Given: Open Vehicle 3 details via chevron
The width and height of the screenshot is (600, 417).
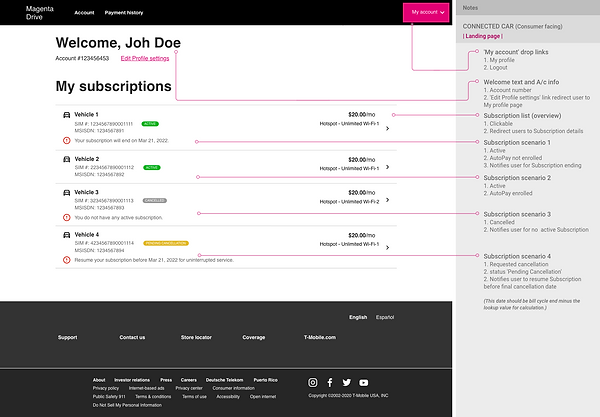Looking at the screenshot, I should click(388, 200).
